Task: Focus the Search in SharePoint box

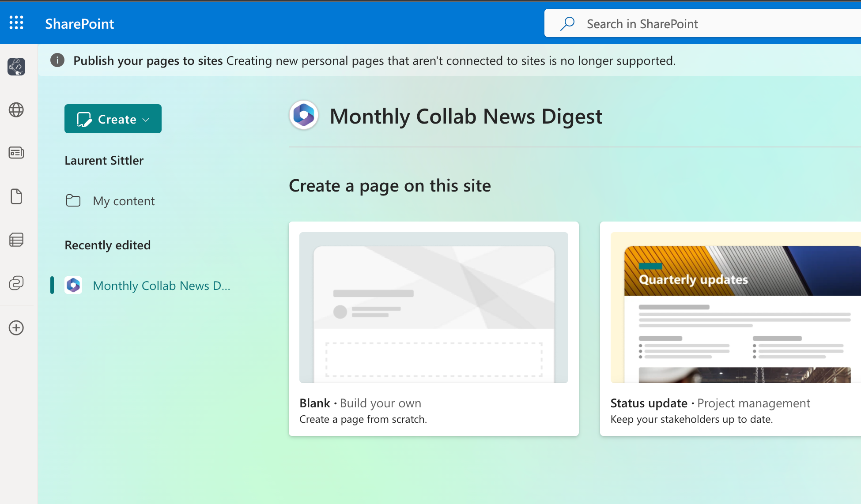Action: point(702,24)
